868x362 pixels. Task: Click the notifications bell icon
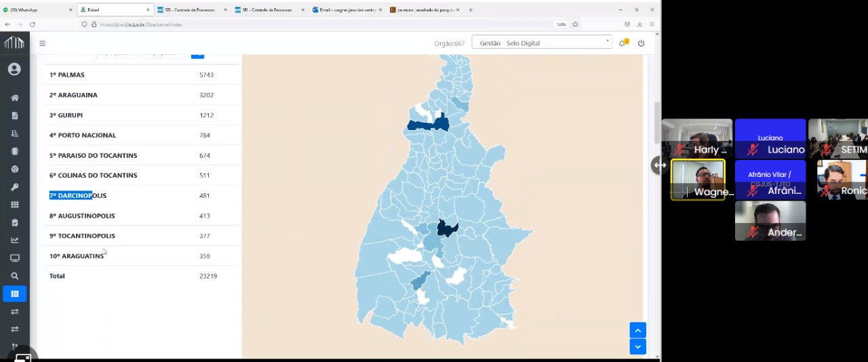(622, 43)
